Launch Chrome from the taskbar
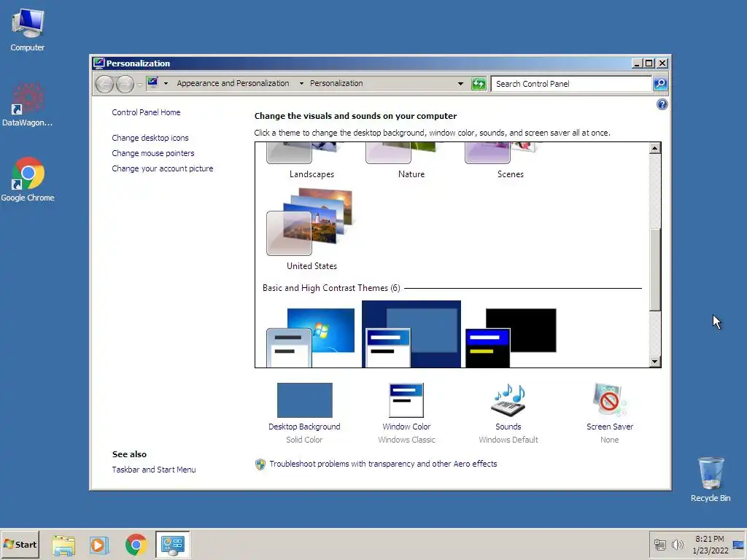 [x=136, y=545]
